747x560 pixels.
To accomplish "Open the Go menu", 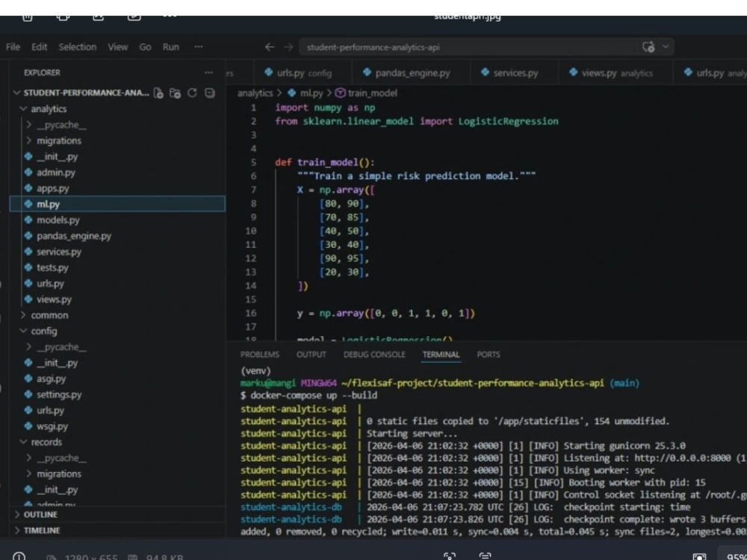I will pos(145,46).
